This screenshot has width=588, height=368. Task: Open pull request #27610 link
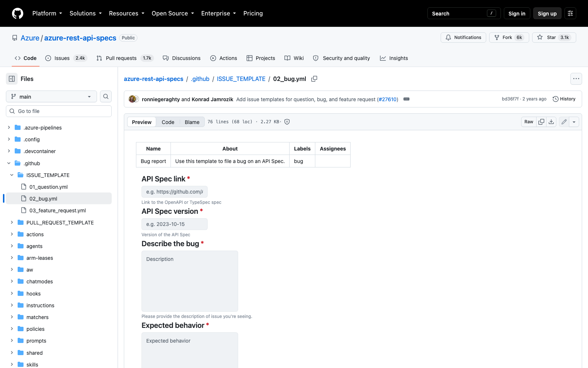[388, 99]
